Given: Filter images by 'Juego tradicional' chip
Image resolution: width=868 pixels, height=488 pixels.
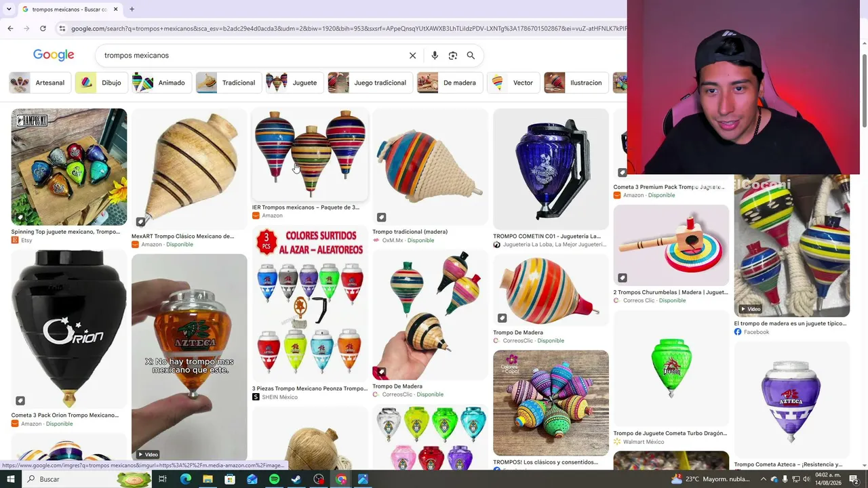Looking at the screenshot, I should coord(370,83).
